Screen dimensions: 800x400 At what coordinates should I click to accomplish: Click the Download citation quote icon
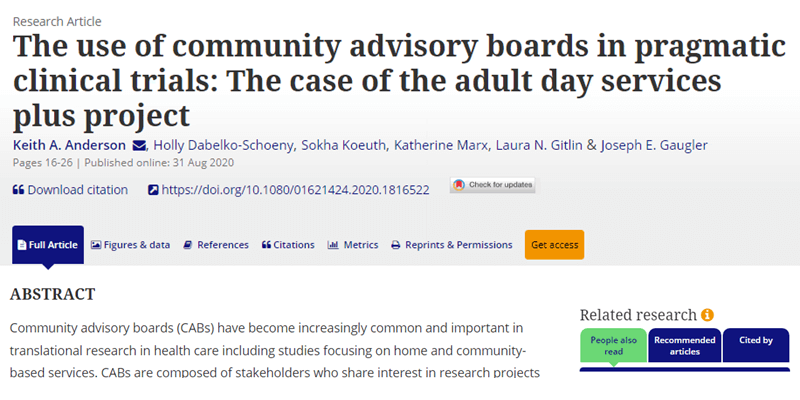[18, 190]
